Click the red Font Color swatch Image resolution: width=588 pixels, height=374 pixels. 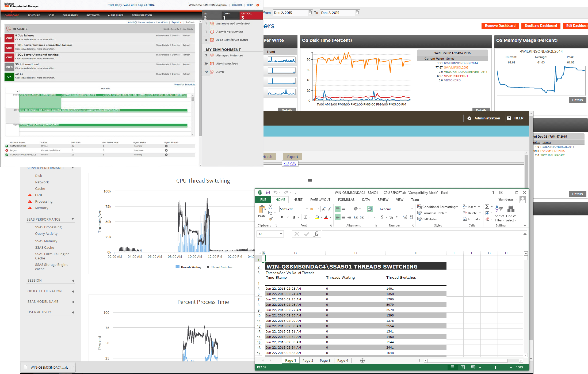point(326,217)
